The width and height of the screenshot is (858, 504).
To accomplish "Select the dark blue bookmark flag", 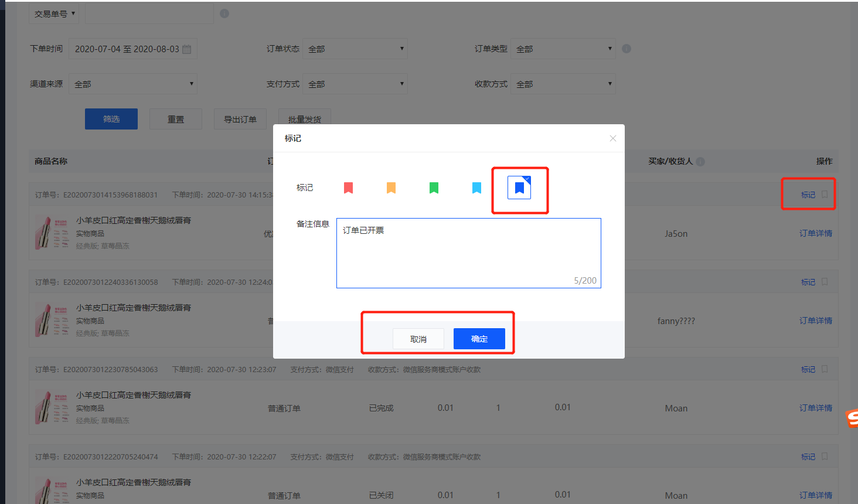I will (519, 188).
